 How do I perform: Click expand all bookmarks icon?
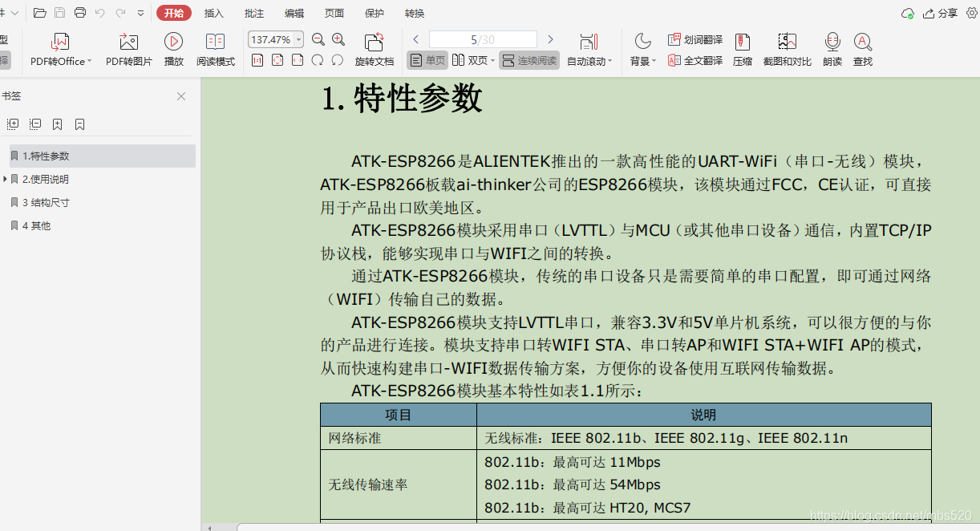tap(13, 124)
